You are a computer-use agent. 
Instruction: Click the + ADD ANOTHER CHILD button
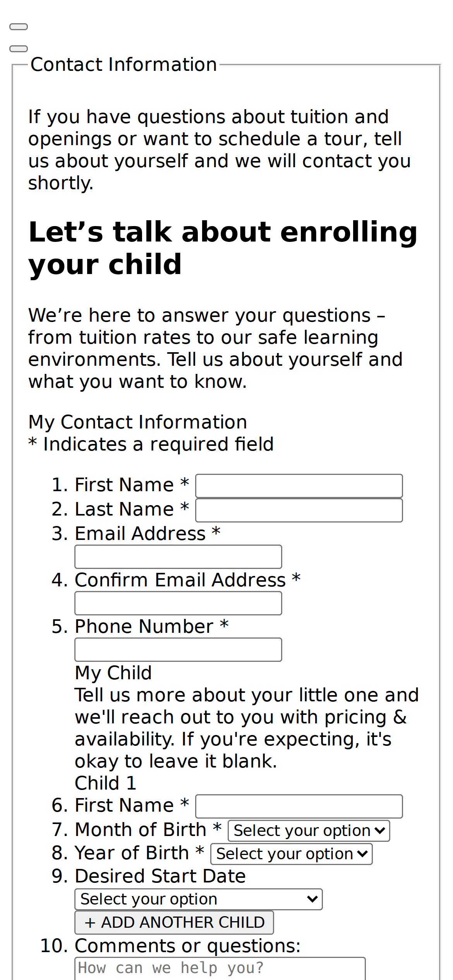coord(174,922)
